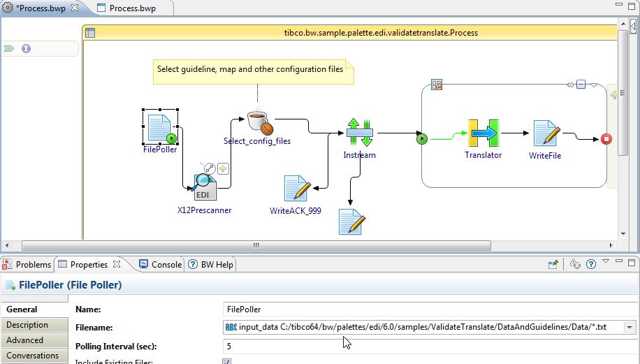Screen dimensions: 640x364
Task: Open the BW Help tab
Action: [x=210, y=264]
